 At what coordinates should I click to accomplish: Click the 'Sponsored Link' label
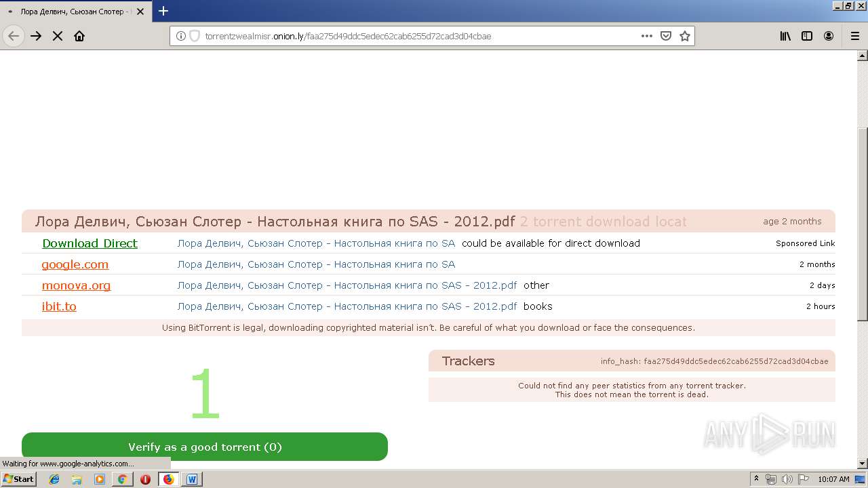[806, 243]
